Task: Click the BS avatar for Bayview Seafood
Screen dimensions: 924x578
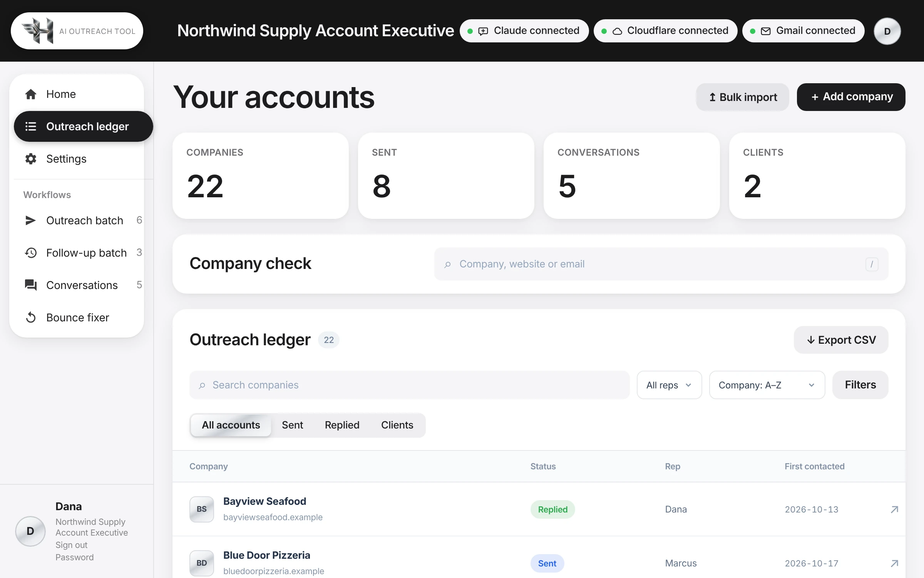Action: tap(202, 509)
